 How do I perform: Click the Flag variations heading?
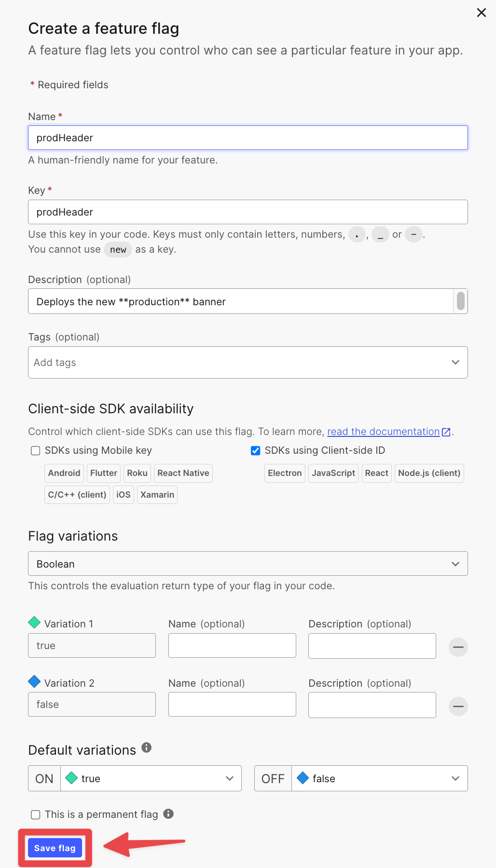[x=73, y=536]
